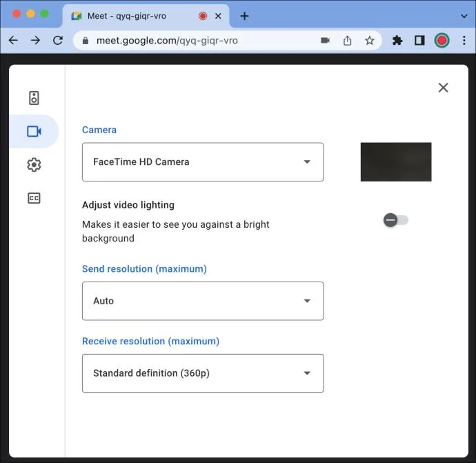Click the address bar URL meet.google.com
Image resolution: width=476 pixels, height=463 pixels.
coord(167,41)
